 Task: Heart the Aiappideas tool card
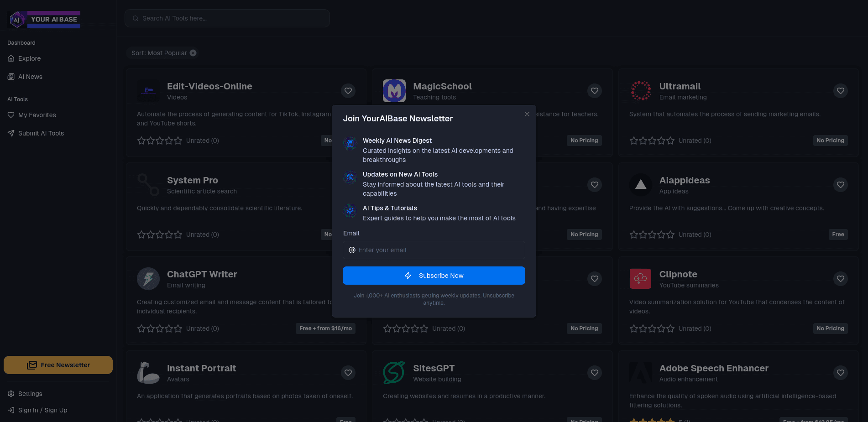[x=840, y=185]
